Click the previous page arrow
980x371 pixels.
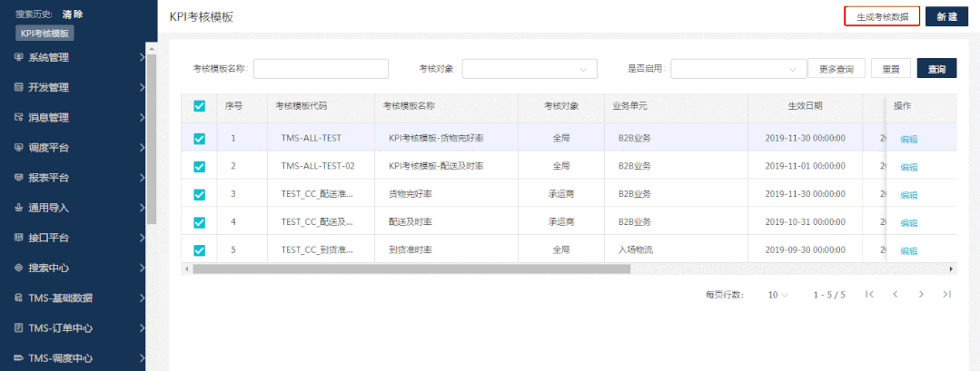pyautogui.click(x=895, y=295)
